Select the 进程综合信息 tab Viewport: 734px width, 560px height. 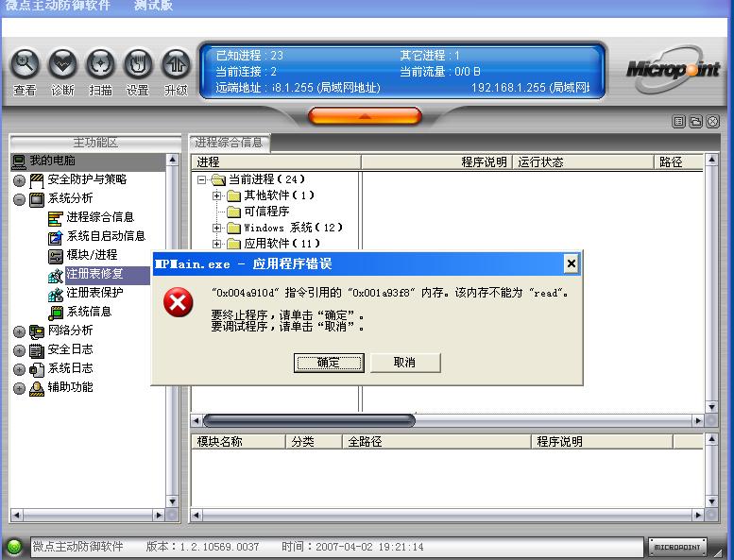coord(229,143)
